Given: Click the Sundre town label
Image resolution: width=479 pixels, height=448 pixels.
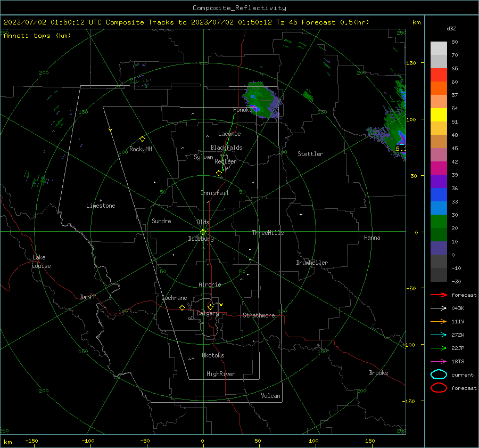Looking at the screenshot, I should (161, 221).
